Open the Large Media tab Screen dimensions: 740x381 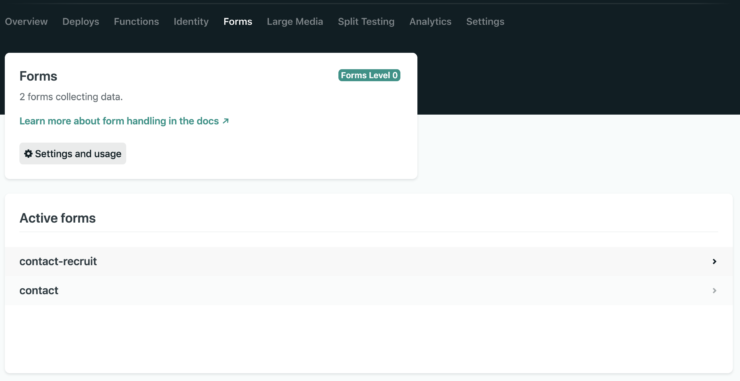pyautogui.click(x=295, y=22)
